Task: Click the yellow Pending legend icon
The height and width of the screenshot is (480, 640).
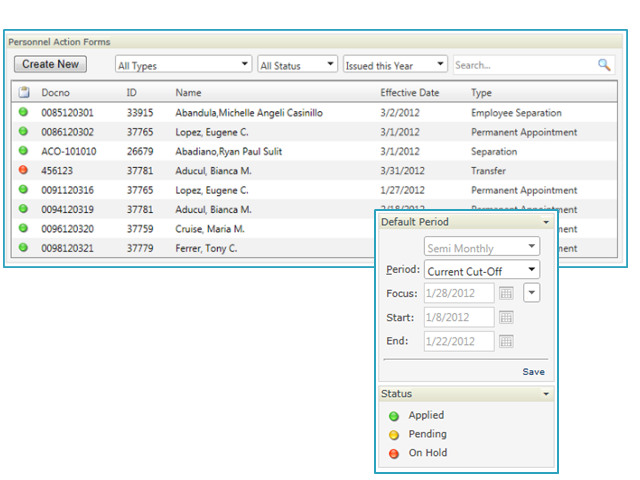Action: [394, 435]
